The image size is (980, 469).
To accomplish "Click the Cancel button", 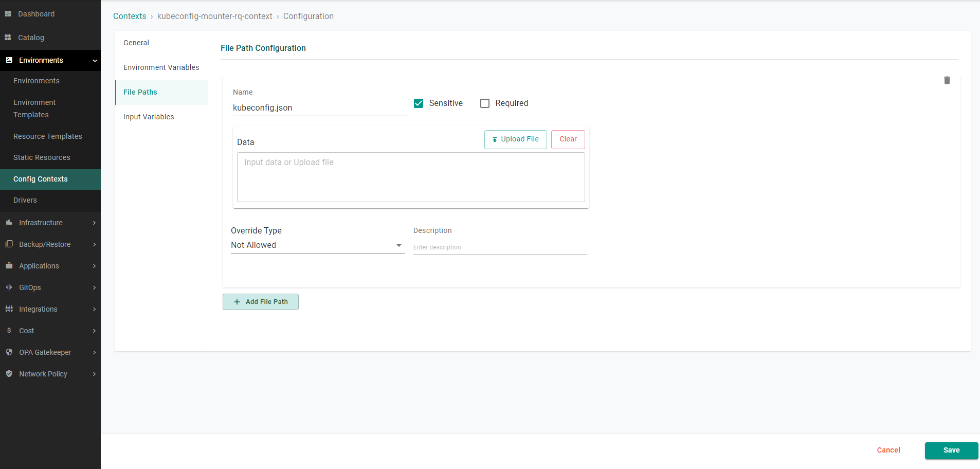I will click(x=888, y=450).
